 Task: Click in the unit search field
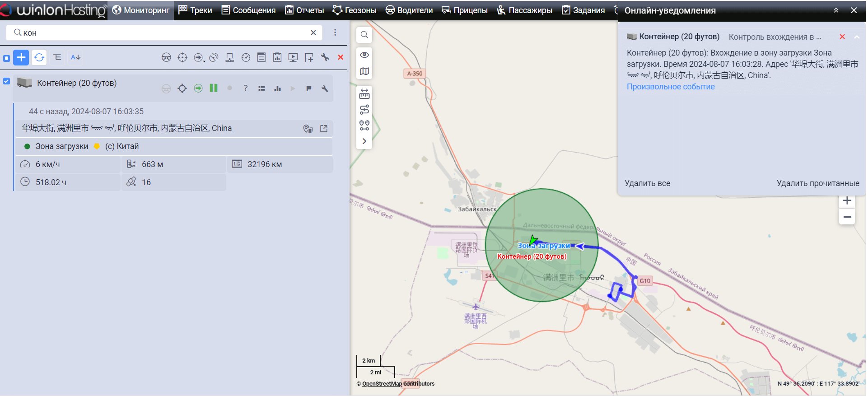tap(163, 33)
